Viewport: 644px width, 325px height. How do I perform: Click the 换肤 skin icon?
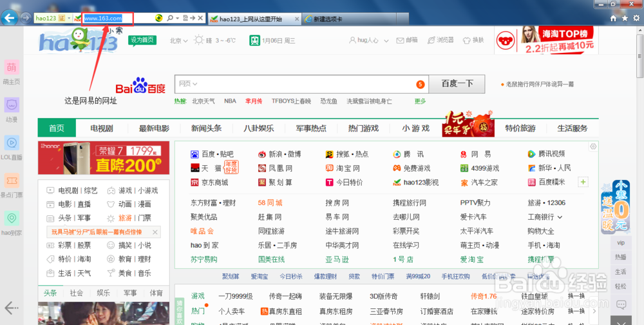tap(466, 41)
